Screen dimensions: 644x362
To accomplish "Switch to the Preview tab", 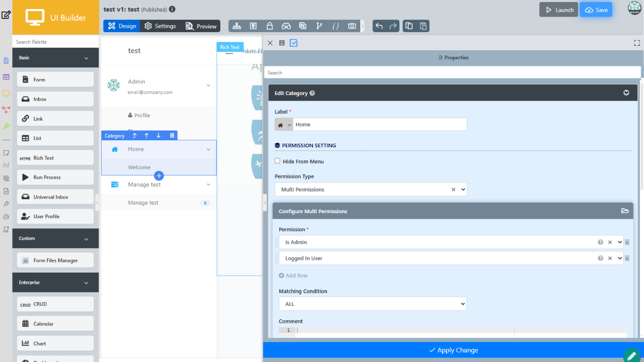I will 201,26.
